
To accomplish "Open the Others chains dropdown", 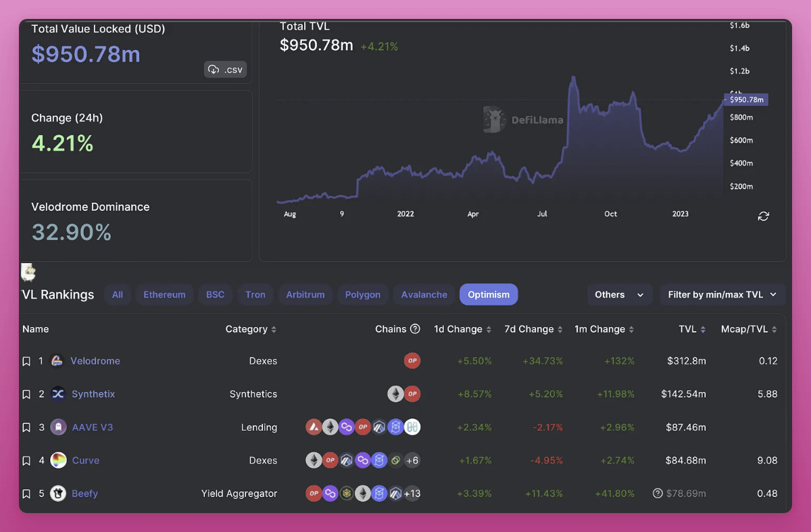I will pos(619,295).
